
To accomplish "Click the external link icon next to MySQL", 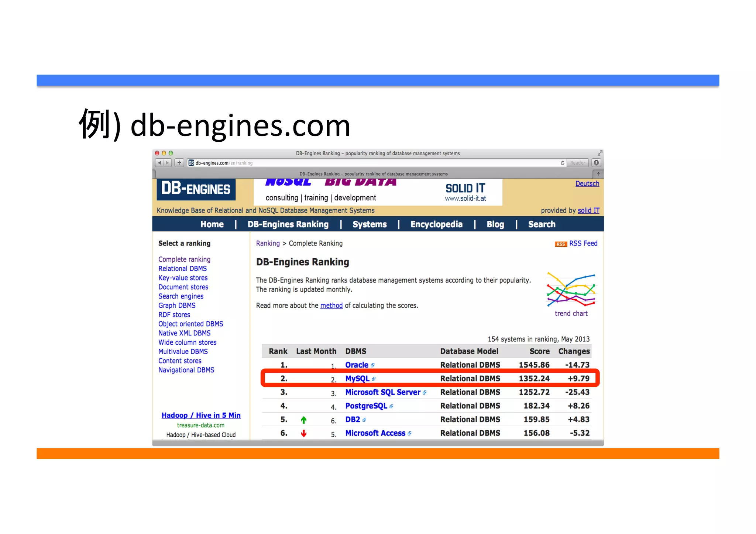I will coord(374,379).
